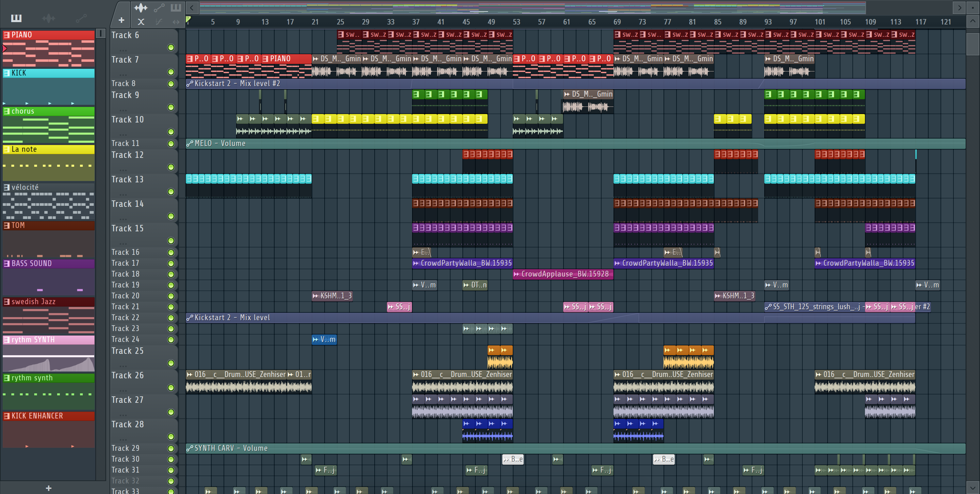980x494 pixels.
Task: Click the rythm synth green pattern icon
Action: pyautogui.click(x=6, y=378)
